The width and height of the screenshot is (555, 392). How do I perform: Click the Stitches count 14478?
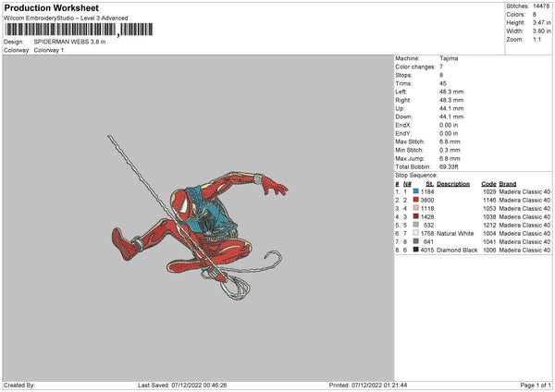541,6
